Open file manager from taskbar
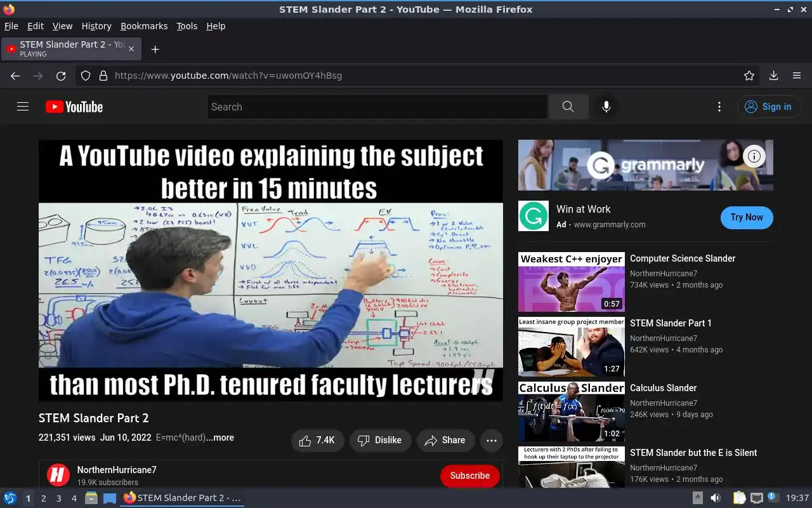The height and width of the screenshot is (508, 812). point(91,498)
